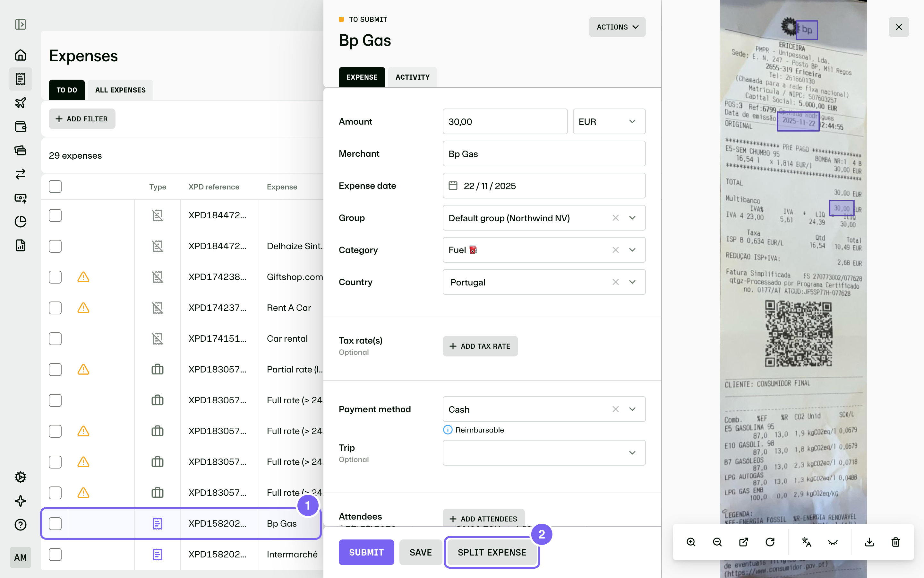The height and width of the screenshot is (578, 924).
Task: Expand the Group dropdown chevron
Action: pyautogui.click(x=632, y=218)
